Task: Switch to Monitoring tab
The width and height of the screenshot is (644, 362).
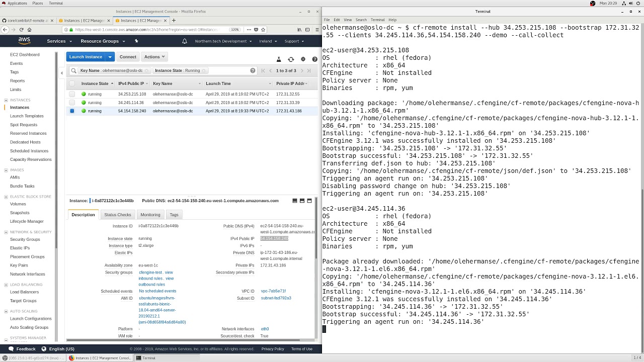Action: pos(150,215)
